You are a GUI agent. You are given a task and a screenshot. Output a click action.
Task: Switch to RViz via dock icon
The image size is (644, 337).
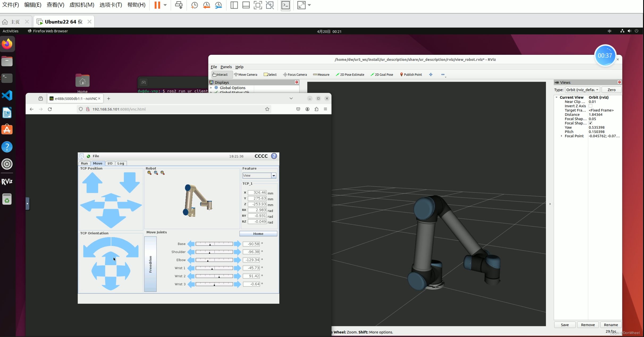pos(7,182)
